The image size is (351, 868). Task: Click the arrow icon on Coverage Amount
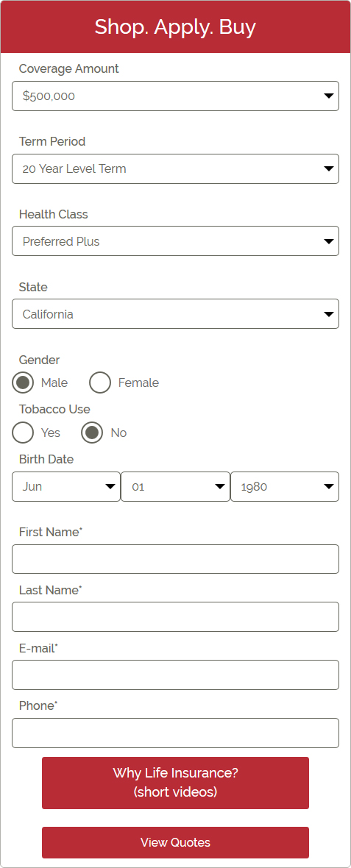[x=329, y=96]
